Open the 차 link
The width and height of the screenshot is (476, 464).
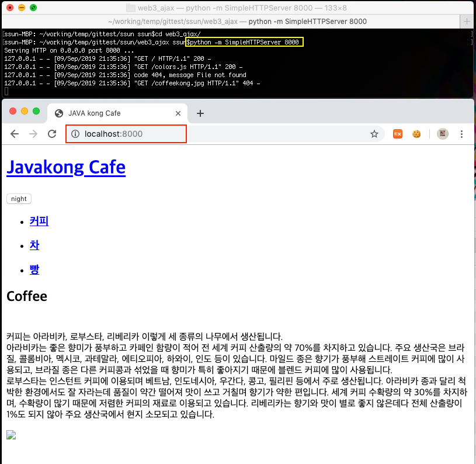(34, 245)
